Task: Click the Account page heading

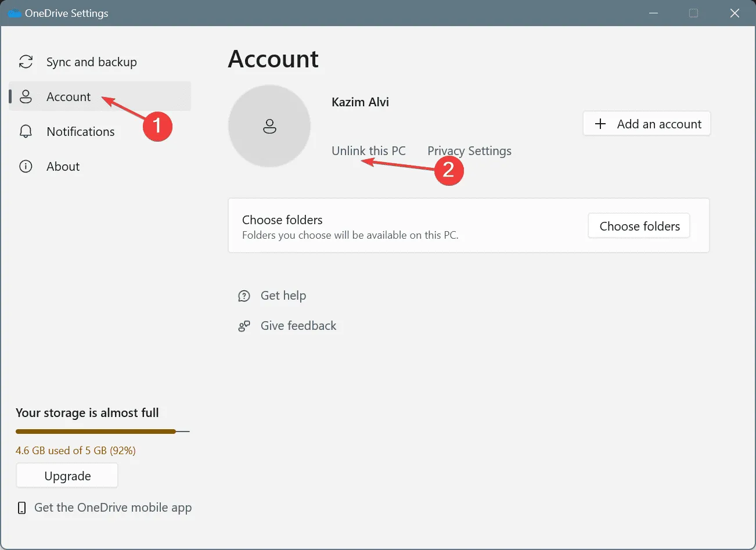Action: (x=273, y=59)
